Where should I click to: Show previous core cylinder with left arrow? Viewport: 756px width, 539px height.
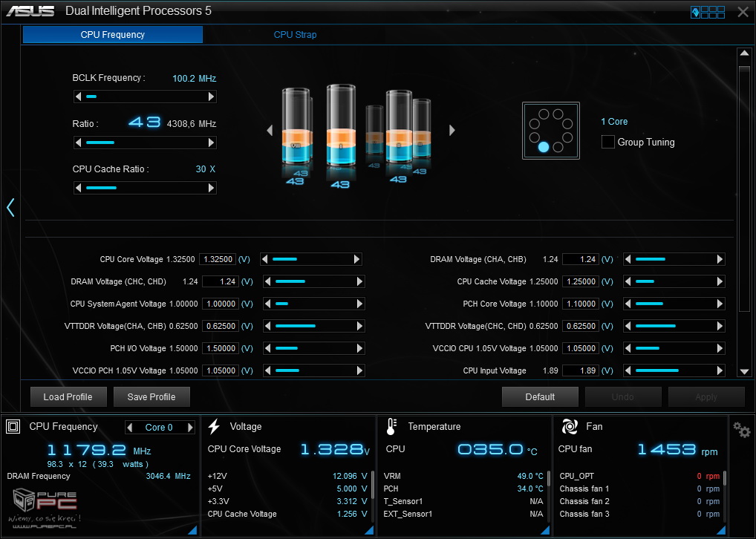click(270, 130)
